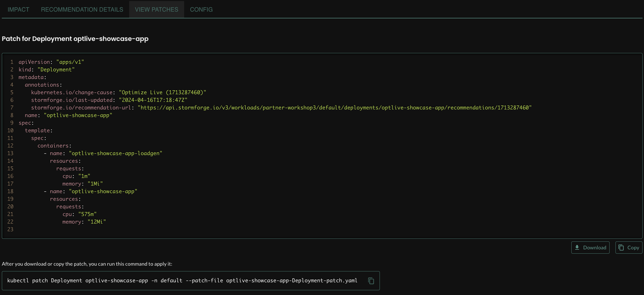Screen dimensions: 644x295
Task: Copy the patch YAML with the Copy button
Action: pos(629,248)
